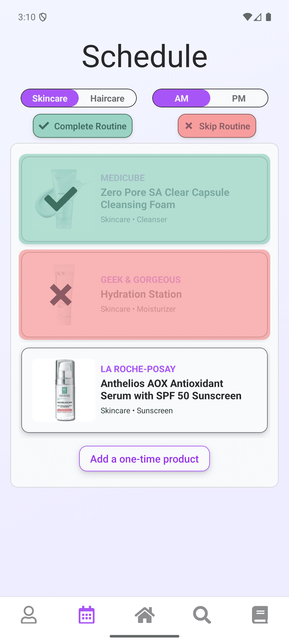The width and height of the screenshot is (289, 644).
Task: Switch to Haircare category
Action: pyautogui.click(x=107, y=98)
